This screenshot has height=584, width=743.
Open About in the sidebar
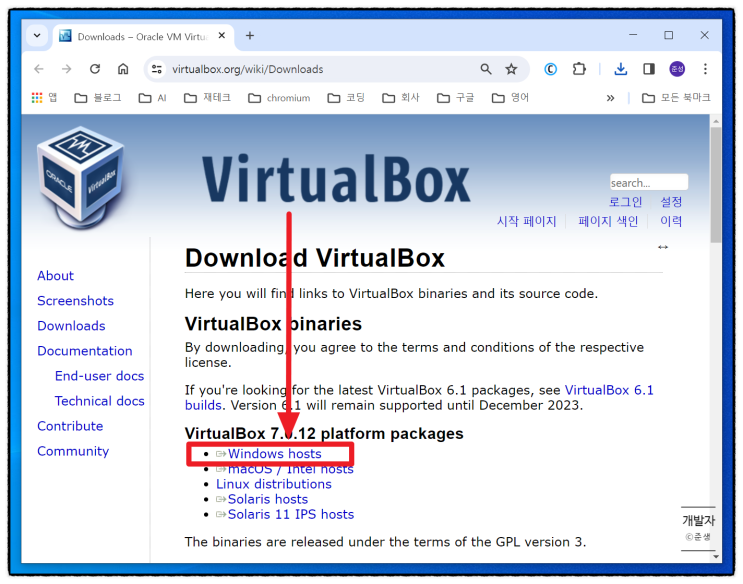click(55, 276)
